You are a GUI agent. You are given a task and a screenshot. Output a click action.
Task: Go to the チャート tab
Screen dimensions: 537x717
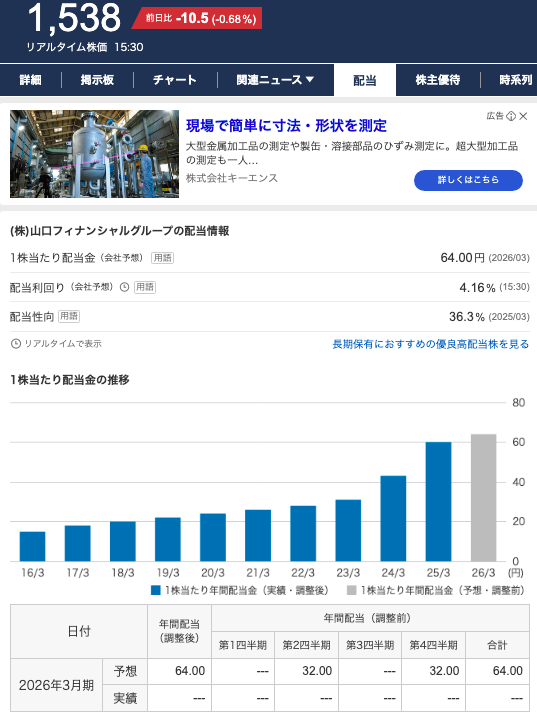click(x=175, y=80)
